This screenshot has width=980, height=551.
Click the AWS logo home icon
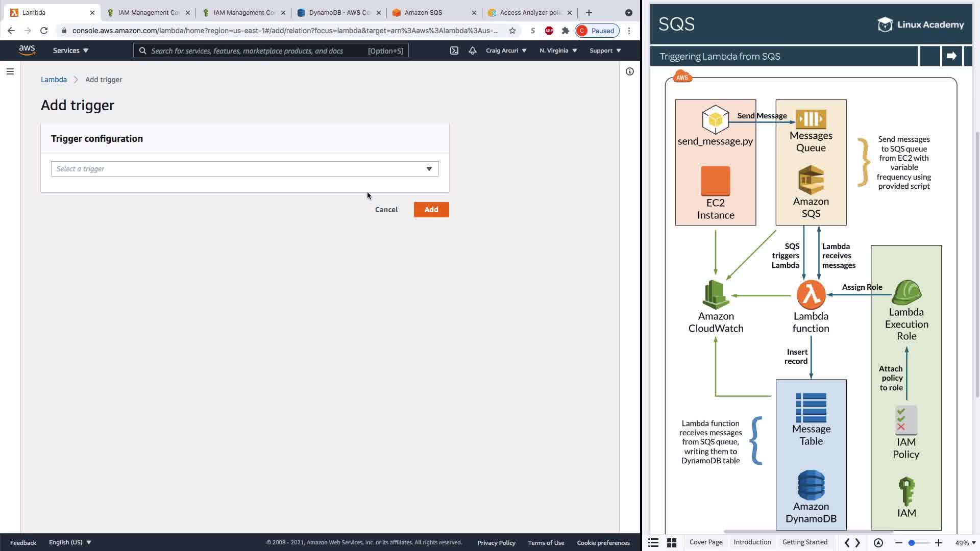(27, 50)
